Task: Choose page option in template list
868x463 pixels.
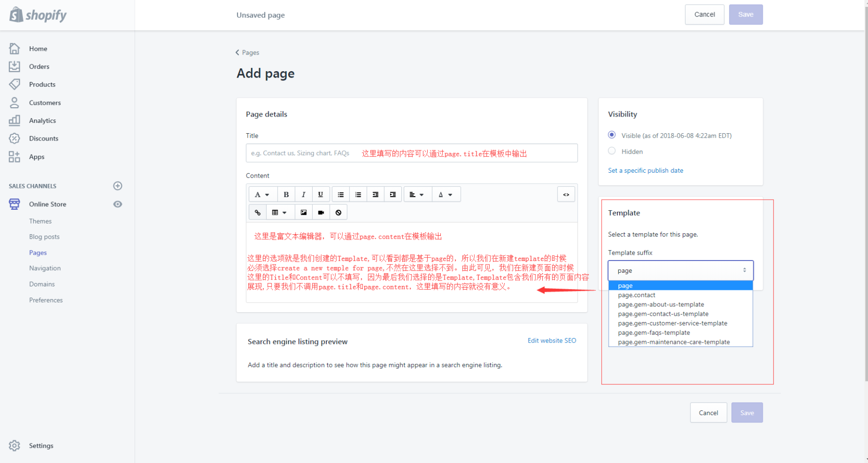Action: [x=680, y=285]
